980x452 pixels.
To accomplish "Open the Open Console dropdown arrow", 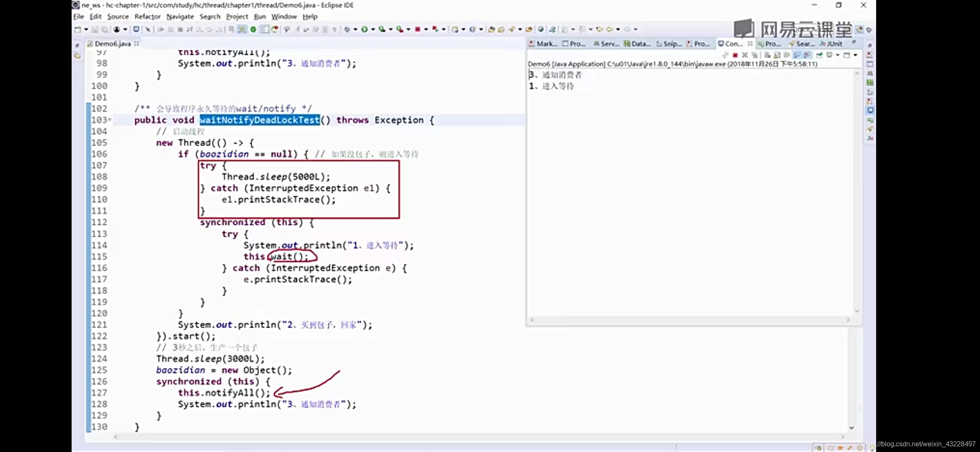I will [x=856, y=55].
